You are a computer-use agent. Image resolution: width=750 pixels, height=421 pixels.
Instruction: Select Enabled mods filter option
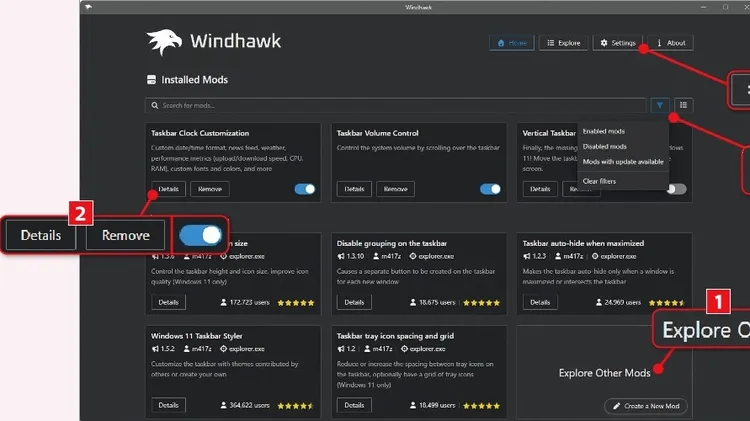coord(604,131)
